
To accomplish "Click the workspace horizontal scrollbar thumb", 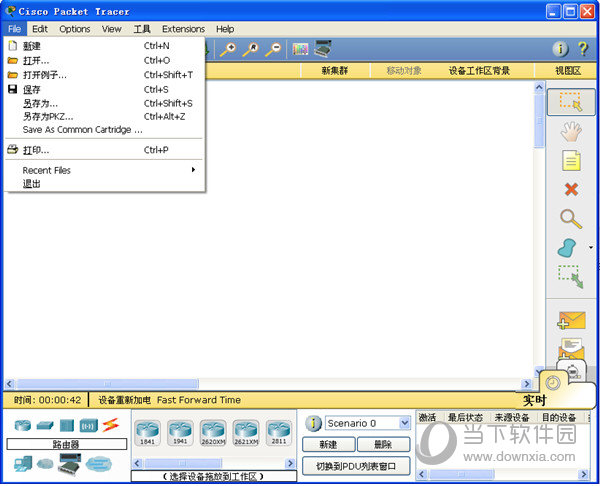I will click(108, 383).
